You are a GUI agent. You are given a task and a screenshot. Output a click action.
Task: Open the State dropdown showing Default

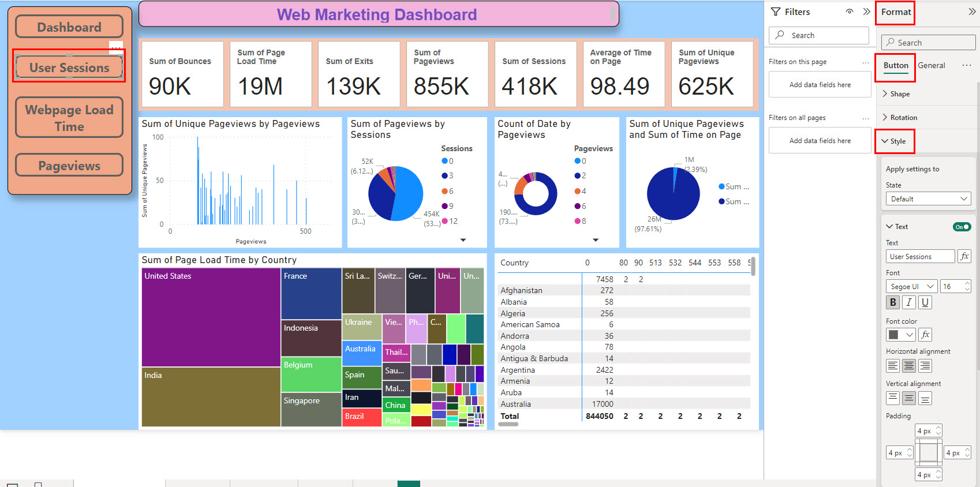(928, 199)
